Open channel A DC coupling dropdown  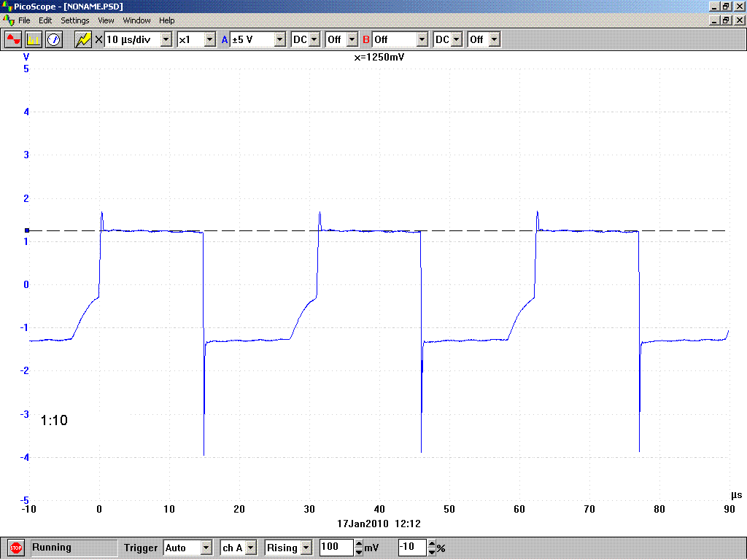314,39
